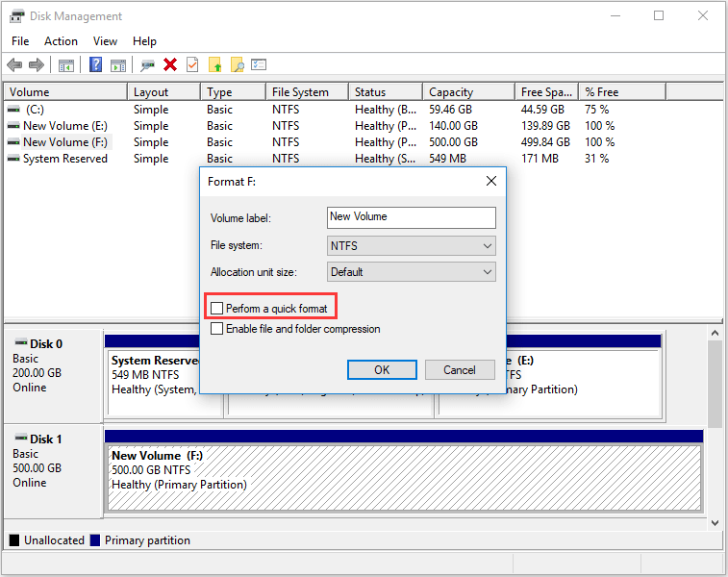Click the connect/refresh disk toolbar icon

[x=148, y=65]
